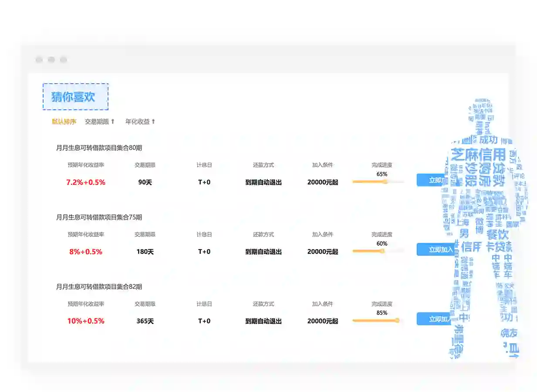Click 20000元起 in the 82期 row
This screenshot has height=392, width=537.
[x=323, y=321]
